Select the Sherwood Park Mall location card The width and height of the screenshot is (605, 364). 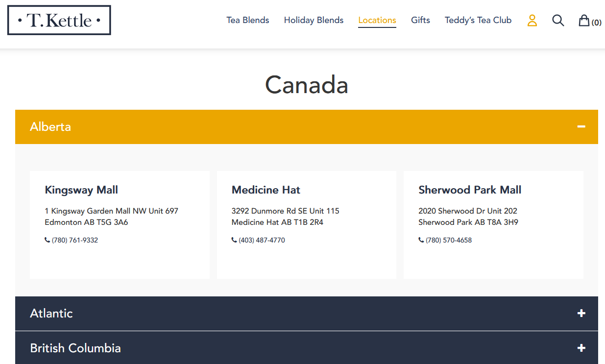coord(493,225)
